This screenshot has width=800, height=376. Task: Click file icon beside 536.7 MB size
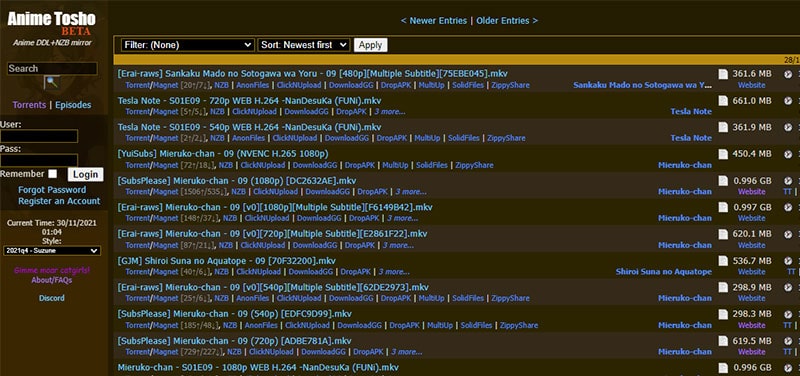click(723, 261)
